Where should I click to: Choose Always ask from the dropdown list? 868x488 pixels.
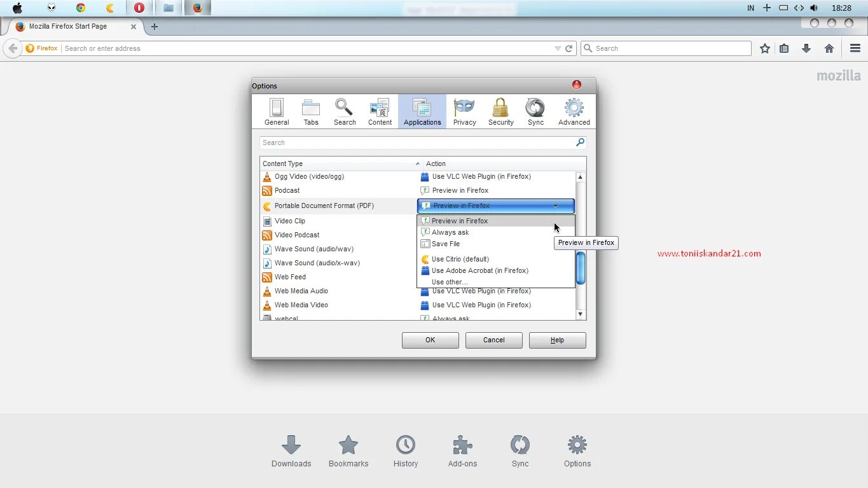coord(496,232)
